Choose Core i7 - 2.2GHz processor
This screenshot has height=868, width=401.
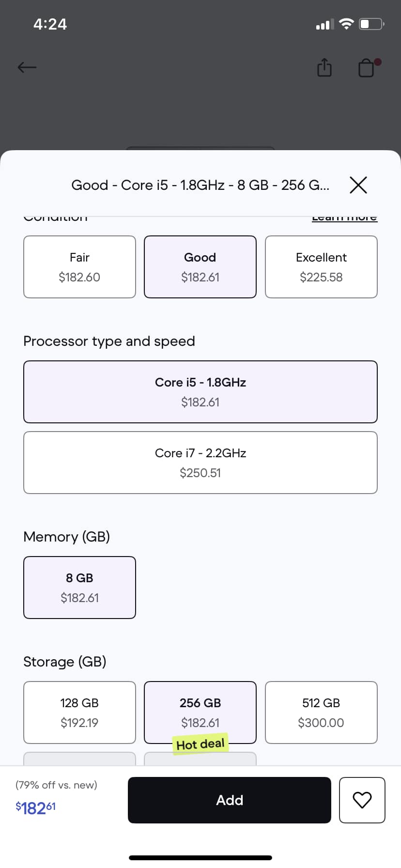(200, 463)
